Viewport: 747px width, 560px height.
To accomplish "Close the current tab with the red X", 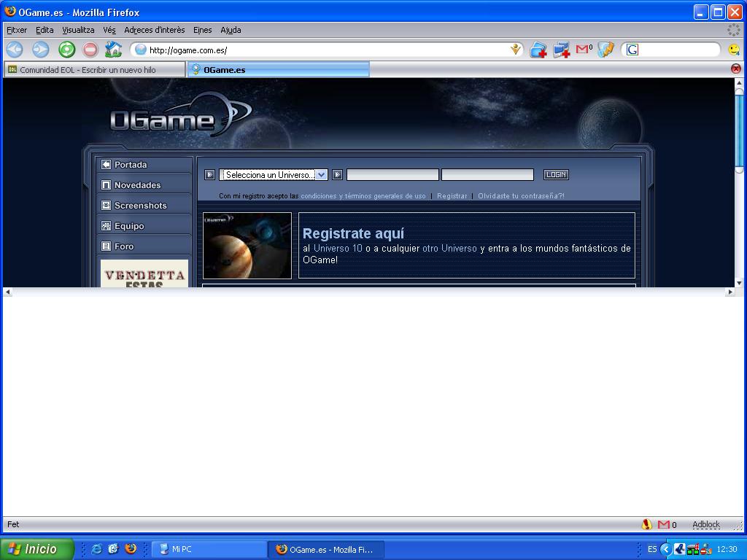I will pos(735,69).
